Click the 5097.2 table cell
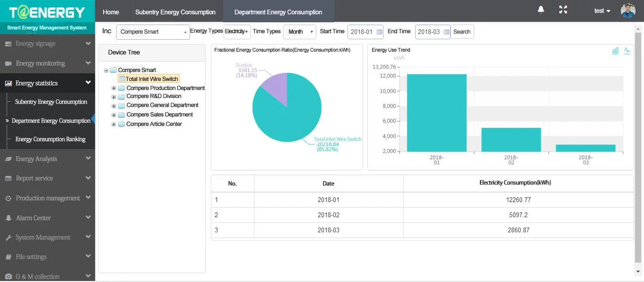This screenshot has width=644, height=282. (518, 215)
